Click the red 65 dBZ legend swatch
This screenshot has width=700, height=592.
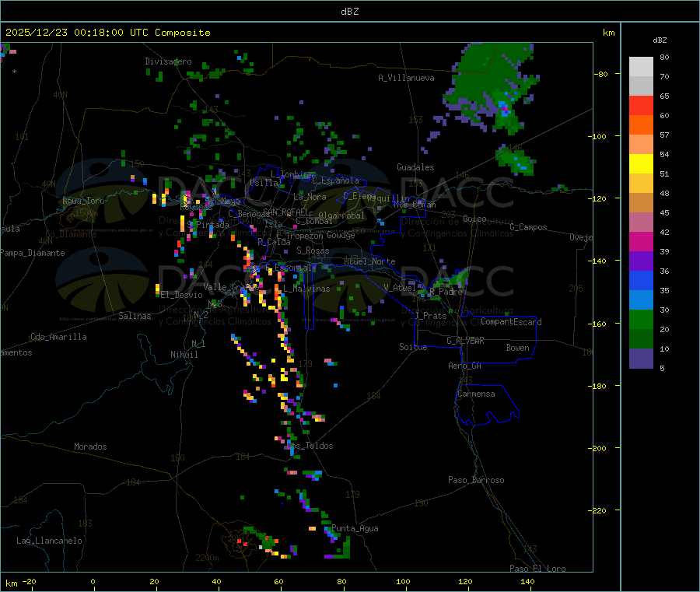point(641,105)
